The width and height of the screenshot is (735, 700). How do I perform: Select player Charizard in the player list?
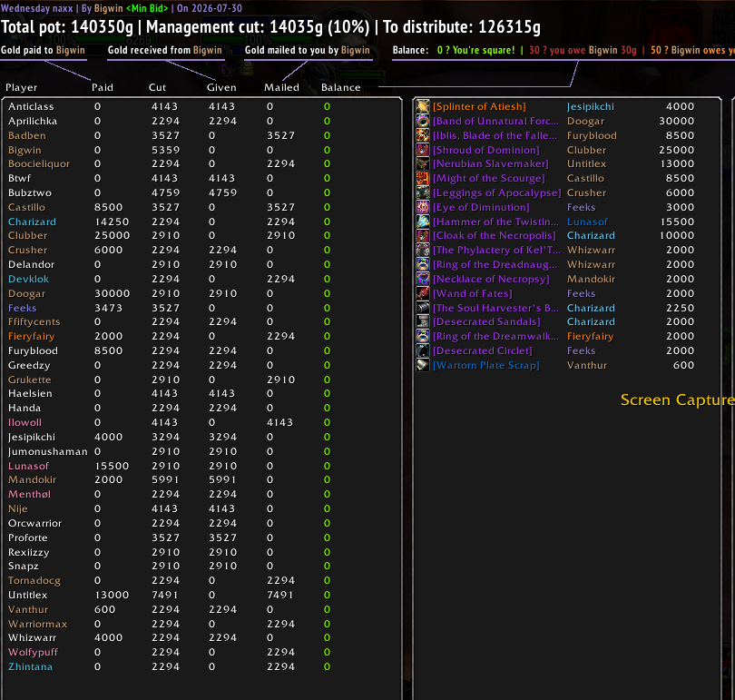tap(32, 222)
